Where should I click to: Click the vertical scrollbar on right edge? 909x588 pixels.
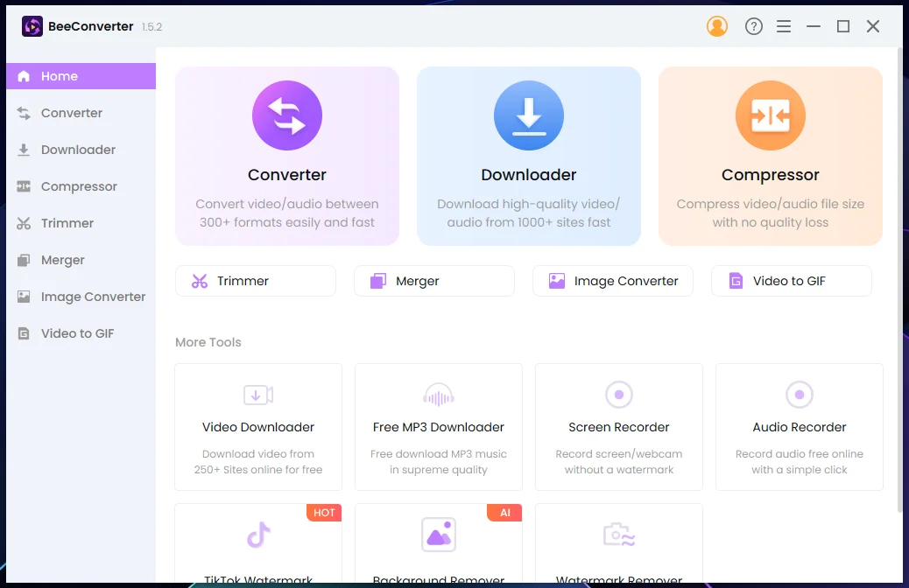pyautogui.click(x=900, y=280)
